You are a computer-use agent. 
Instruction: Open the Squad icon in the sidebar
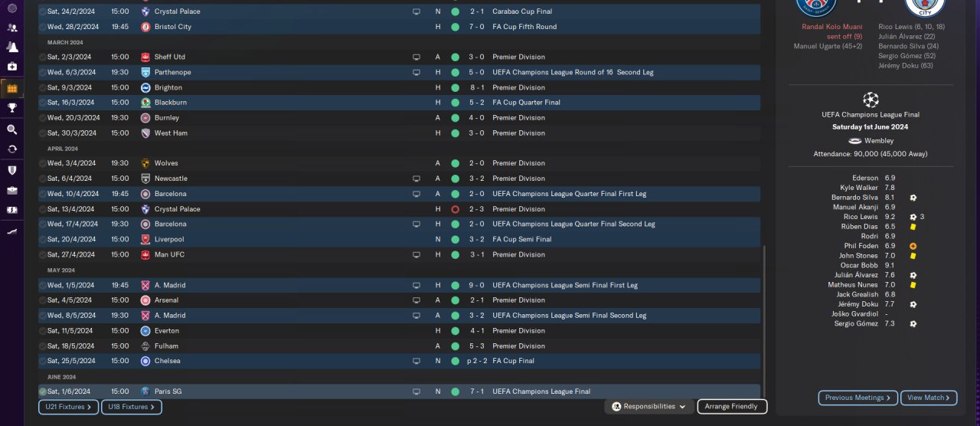(x=11, y=28)
